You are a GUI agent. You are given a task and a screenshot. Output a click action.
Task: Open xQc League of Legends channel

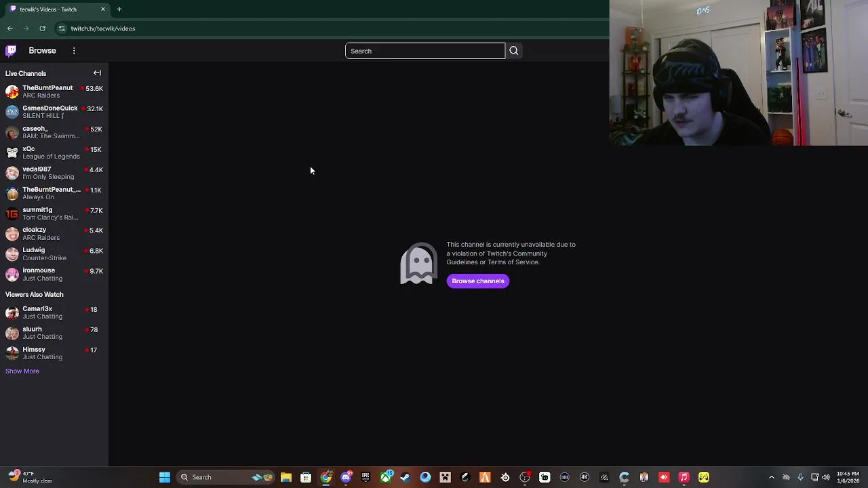click(54, 152)
